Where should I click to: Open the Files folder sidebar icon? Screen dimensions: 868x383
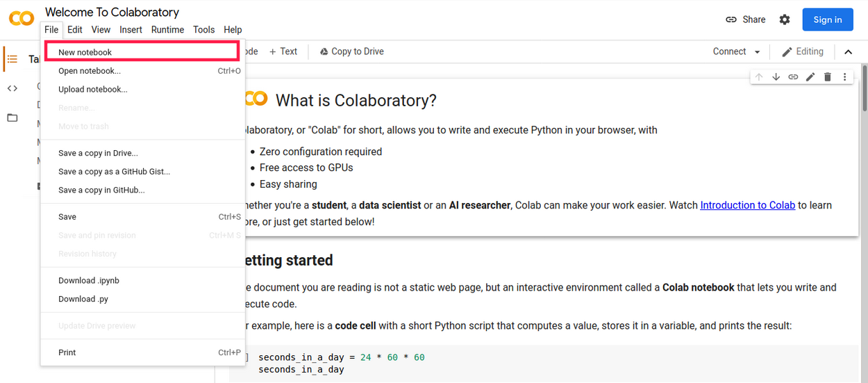tap(12, 117)
